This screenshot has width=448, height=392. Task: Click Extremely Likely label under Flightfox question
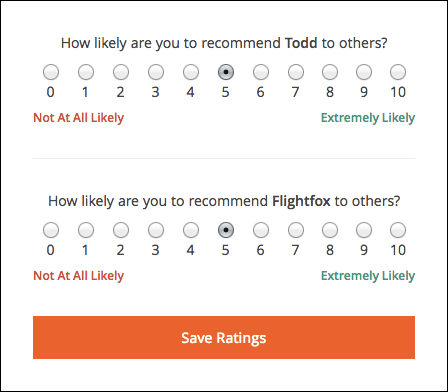[x=368, y=276]
